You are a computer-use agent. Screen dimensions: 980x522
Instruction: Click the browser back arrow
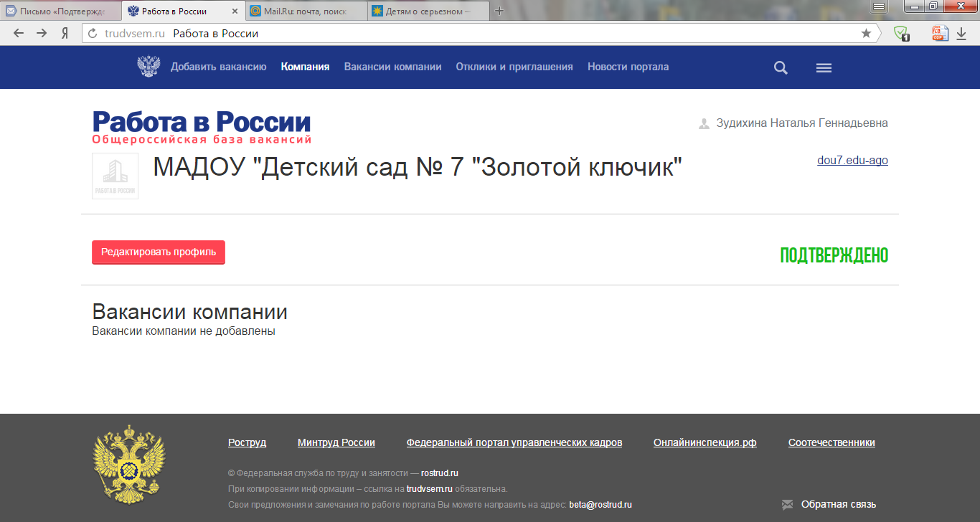click(19, 34)
